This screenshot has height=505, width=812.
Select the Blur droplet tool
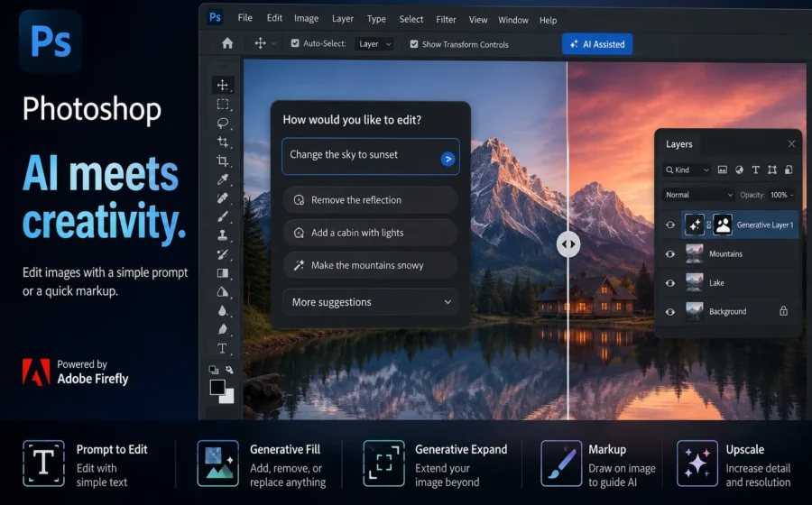point(223,311)
